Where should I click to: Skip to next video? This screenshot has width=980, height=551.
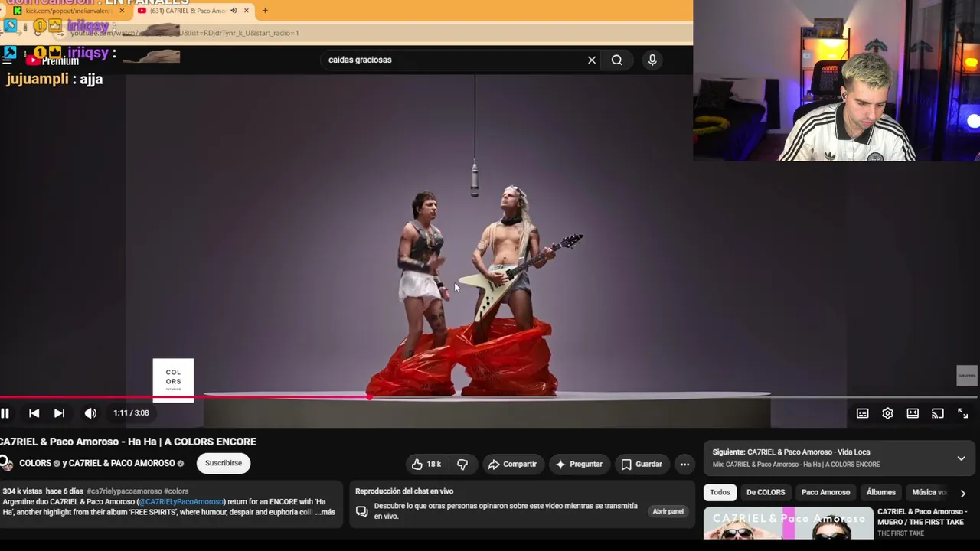pos(59,413)
